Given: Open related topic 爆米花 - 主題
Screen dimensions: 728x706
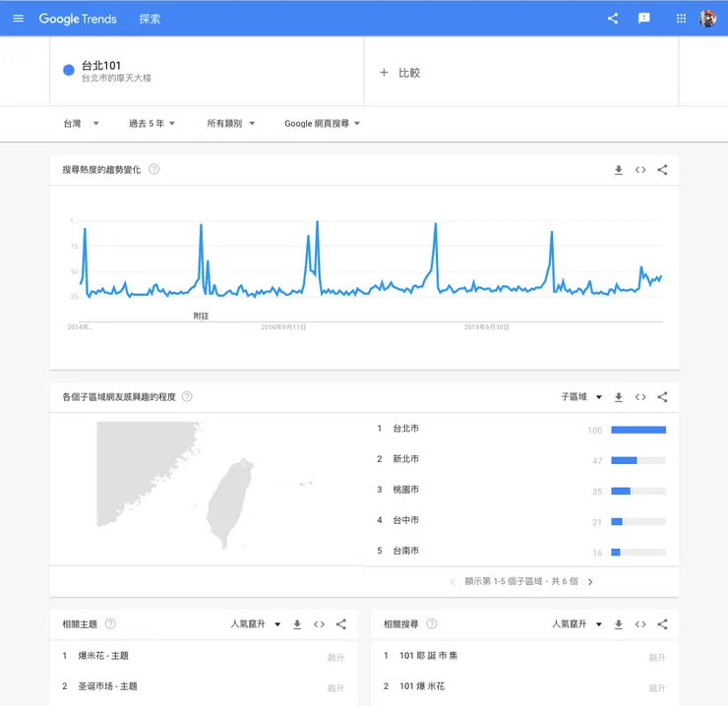Looking at the screenshot, I should pos(103,656).
